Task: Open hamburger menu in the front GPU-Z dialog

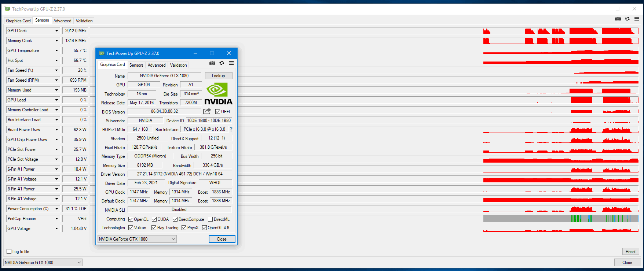Action: click(231, 63)
